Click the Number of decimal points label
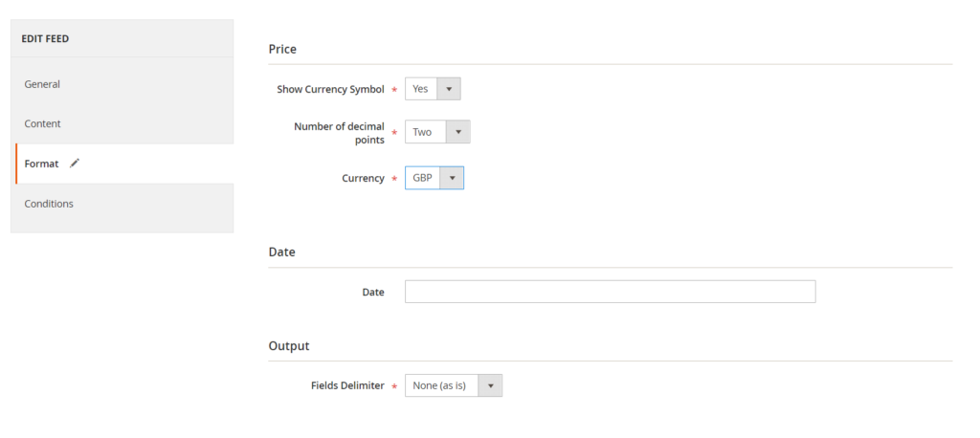 click(x=339, y=133)
